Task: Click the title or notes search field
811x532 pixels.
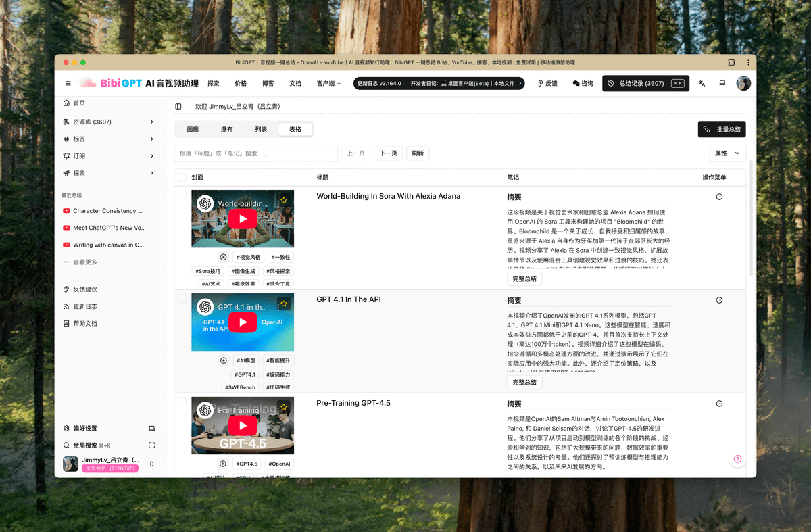Action: coord(255,153)
